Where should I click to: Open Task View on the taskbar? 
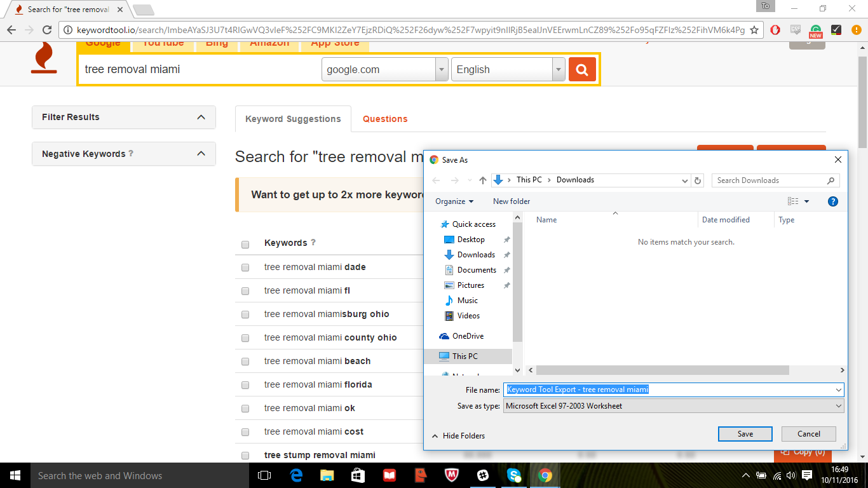(264, 475)
